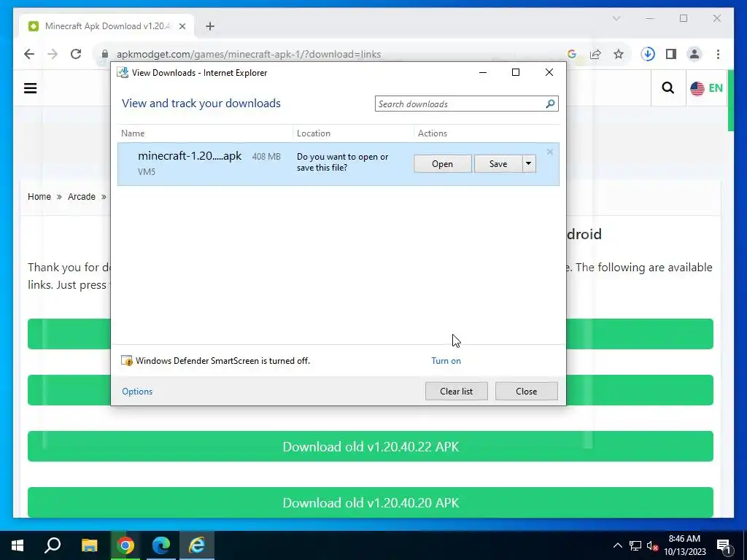Open Windows taskbar search
Screen dimensions: 747x560
click(x=53, y=545)
